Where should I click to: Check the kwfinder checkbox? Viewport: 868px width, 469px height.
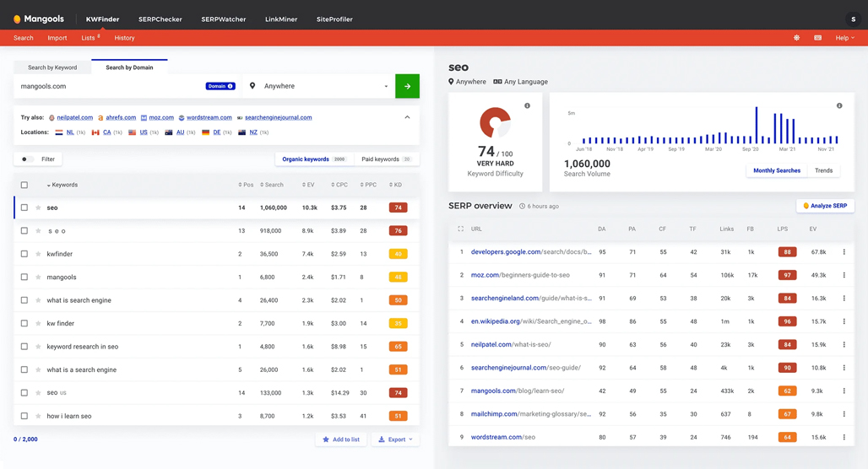(24, 254)
